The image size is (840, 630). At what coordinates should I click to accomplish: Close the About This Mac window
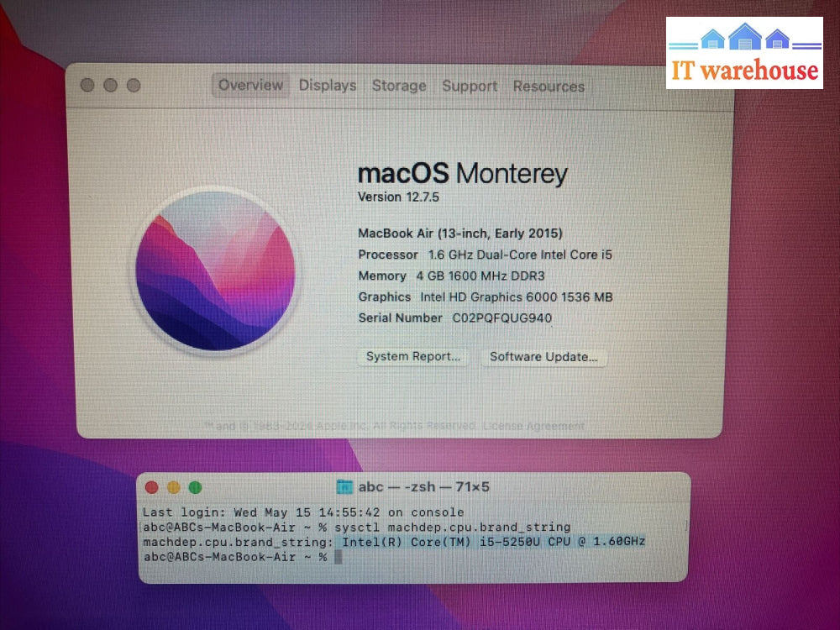87,86
